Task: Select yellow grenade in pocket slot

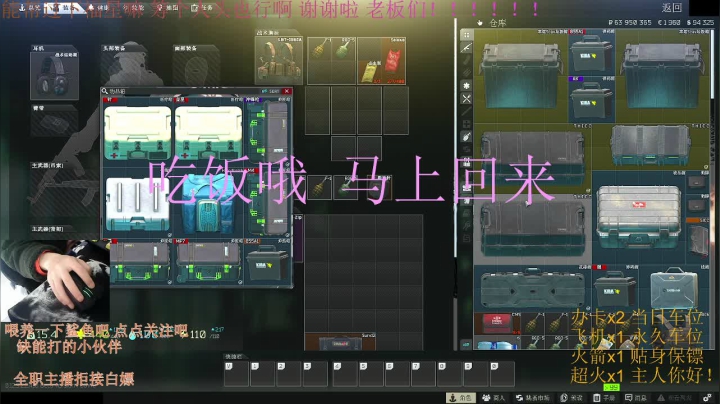Action: click(320, 187)
